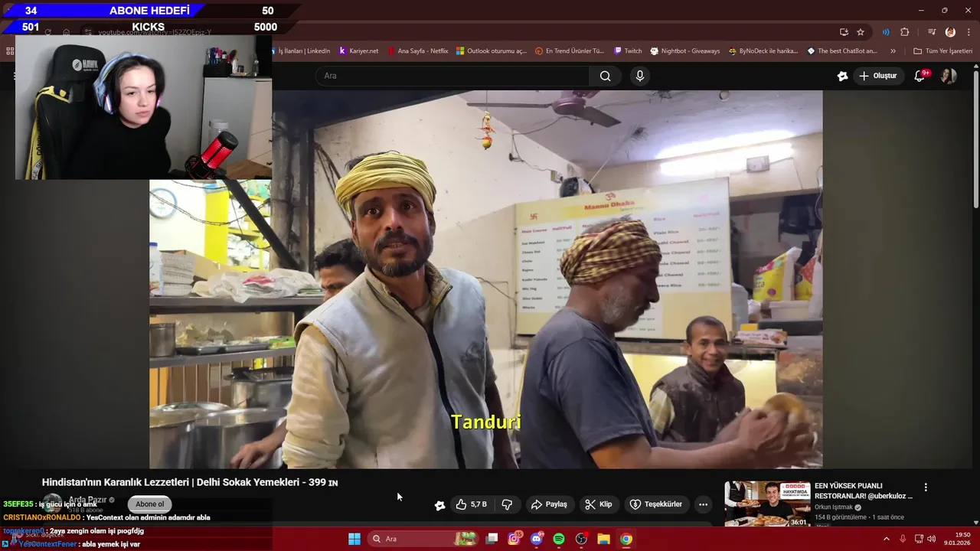
Task: Open Spotify from the taskbar
Action: coord(559,539)
